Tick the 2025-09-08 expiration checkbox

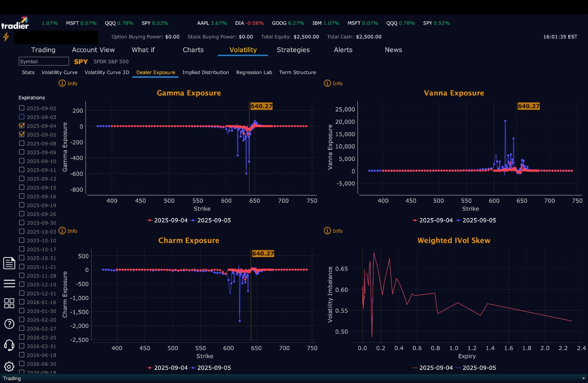coord(22,143)
